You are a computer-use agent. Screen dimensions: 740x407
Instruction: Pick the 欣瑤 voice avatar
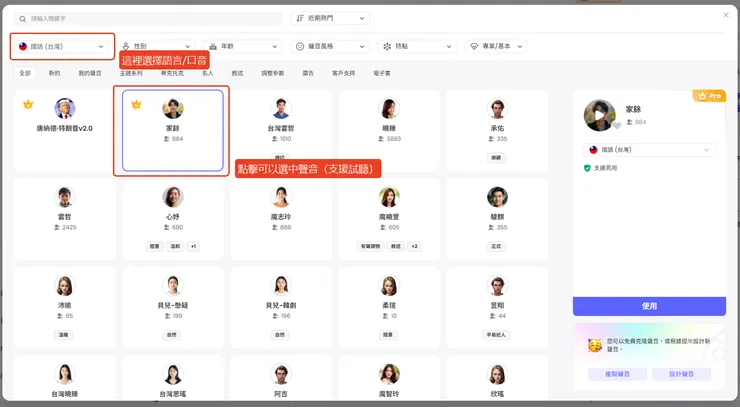coord(497,374)
